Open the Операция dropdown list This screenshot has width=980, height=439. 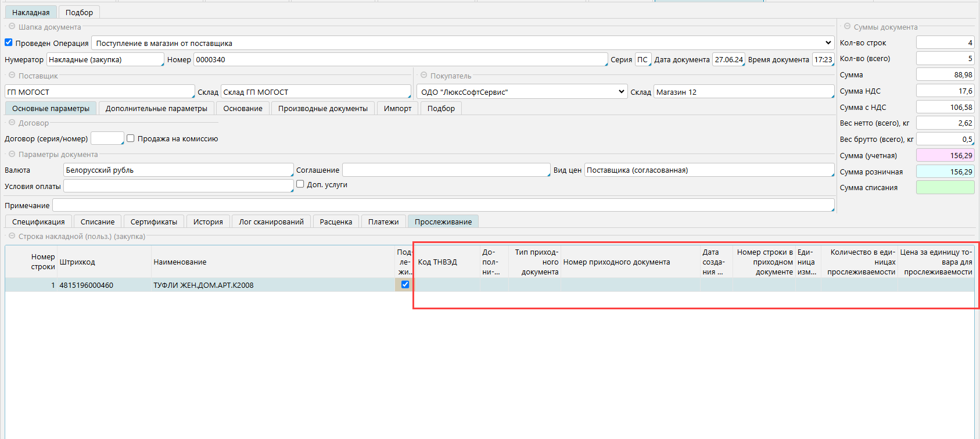[828, 43]
